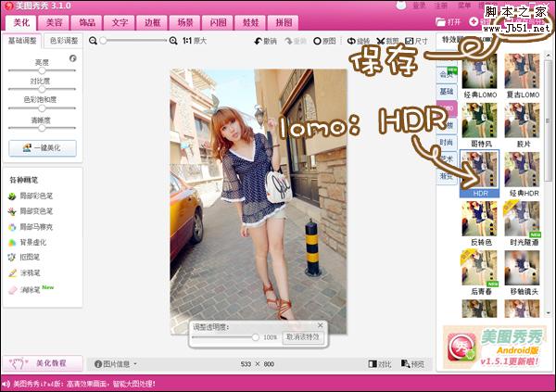This screenshot has width=556, height=392.
Task: Click the 亮度 brightness slider handle
Action: tap(42, 70)
